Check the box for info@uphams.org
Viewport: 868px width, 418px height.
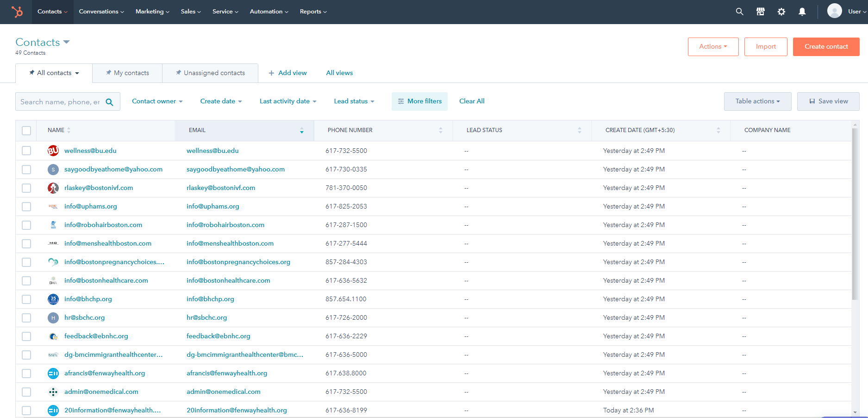[26, 206]
